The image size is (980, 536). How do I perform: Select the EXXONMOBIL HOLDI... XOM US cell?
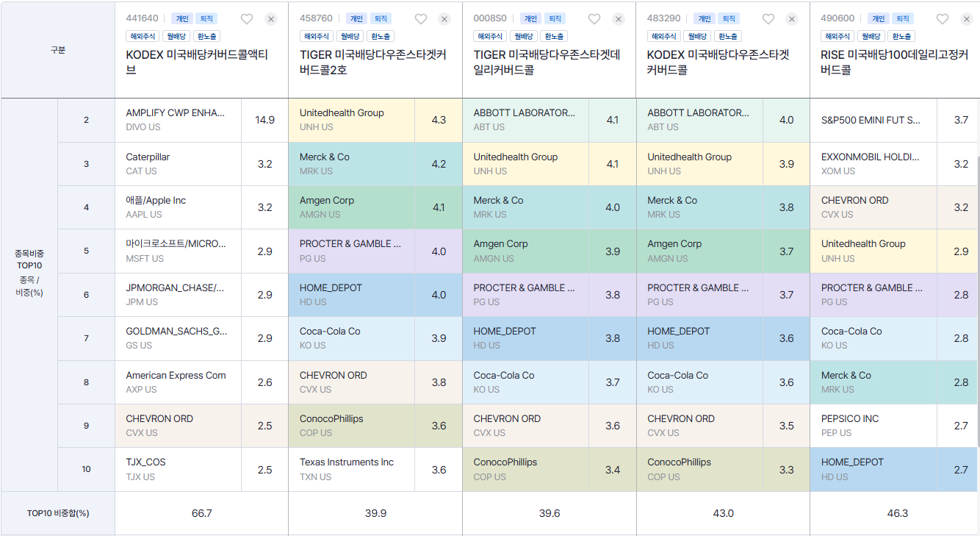click(873, 164)
